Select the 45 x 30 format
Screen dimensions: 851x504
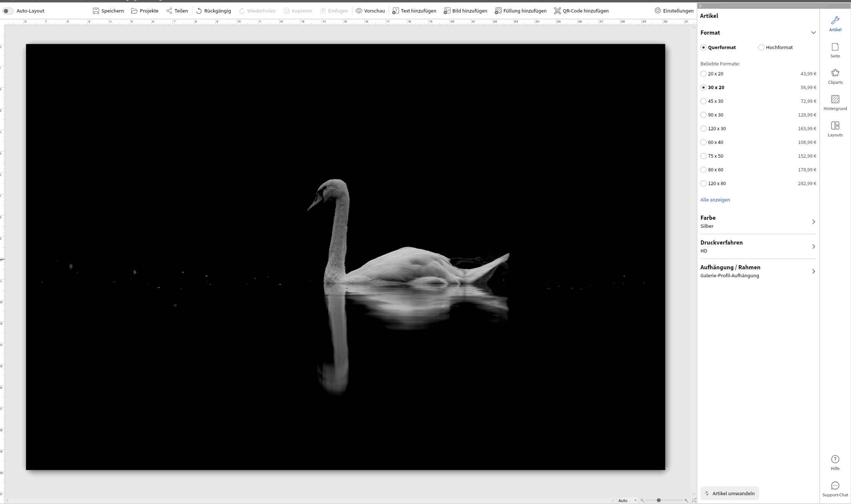click(x=704, y=101)
